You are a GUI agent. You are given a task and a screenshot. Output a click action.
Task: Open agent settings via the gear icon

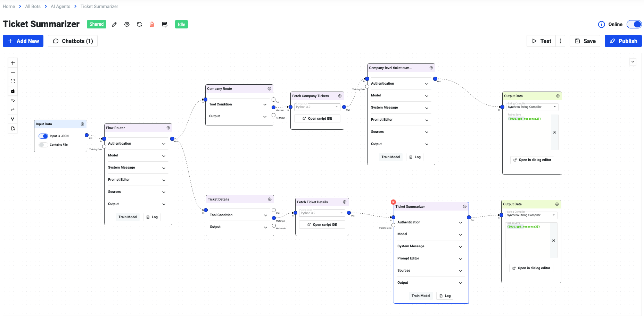(x=127, y=24)
